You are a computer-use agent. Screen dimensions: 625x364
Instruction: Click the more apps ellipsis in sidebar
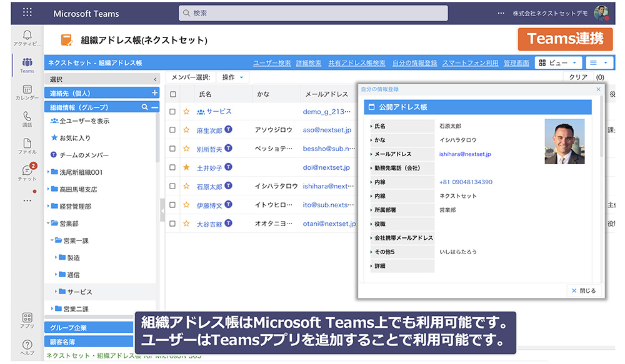tap(27, 200)
